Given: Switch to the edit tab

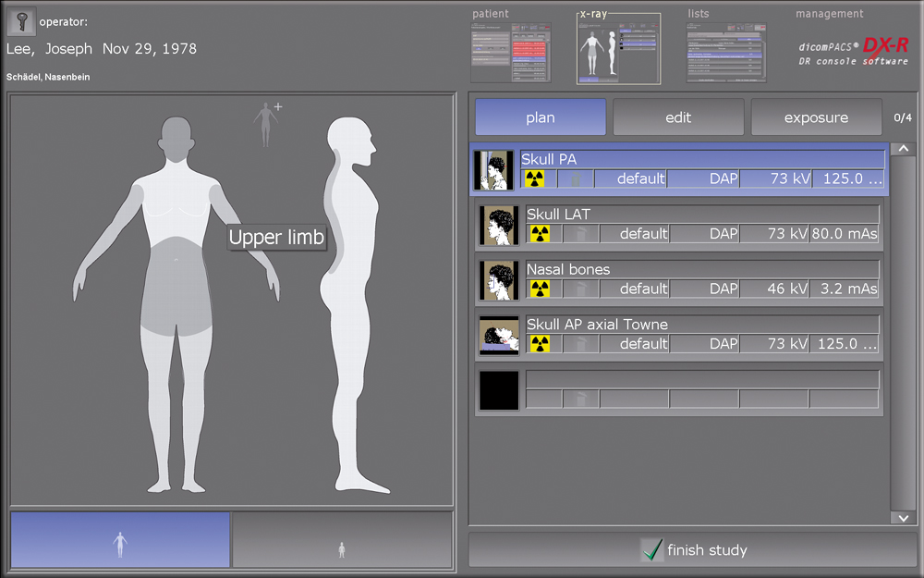Looking at the screenshot, I should pos(678,117).
